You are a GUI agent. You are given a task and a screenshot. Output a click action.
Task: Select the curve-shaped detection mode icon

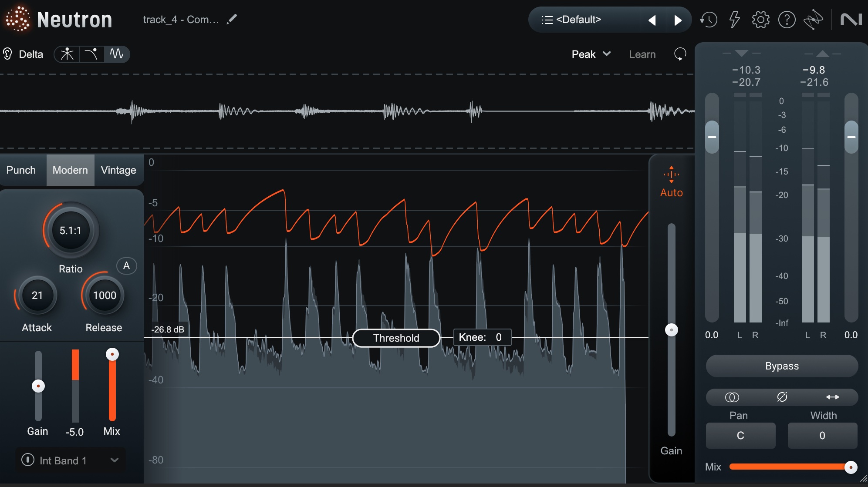[x=91, y=54]
